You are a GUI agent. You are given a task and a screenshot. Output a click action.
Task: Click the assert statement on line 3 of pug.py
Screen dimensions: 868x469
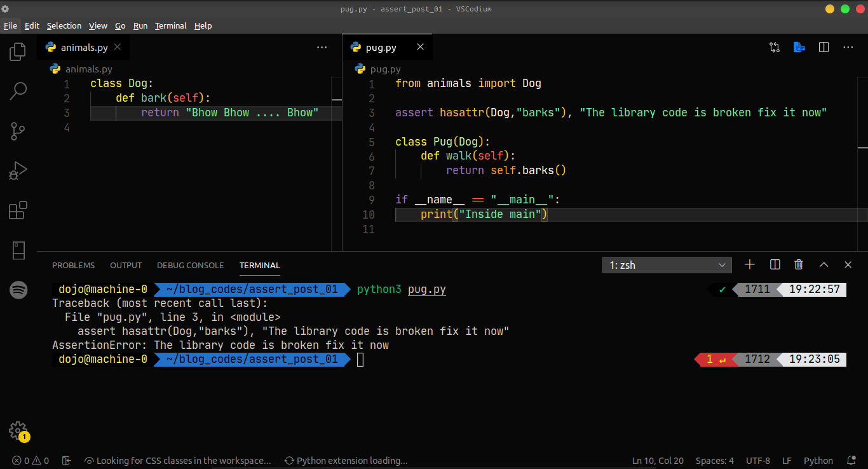[x=611, y=112]
